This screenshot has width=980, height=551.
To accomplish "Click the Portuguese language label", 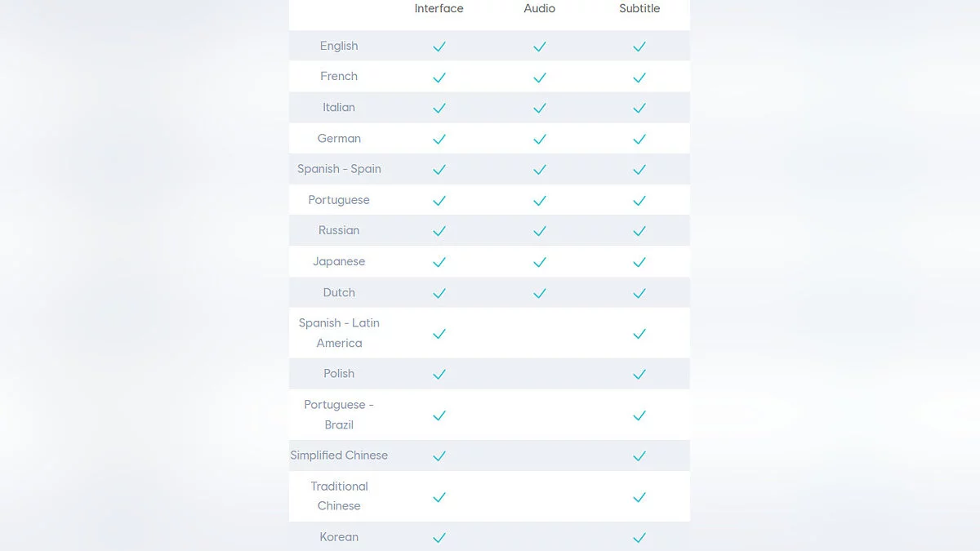I will [339, 200].
